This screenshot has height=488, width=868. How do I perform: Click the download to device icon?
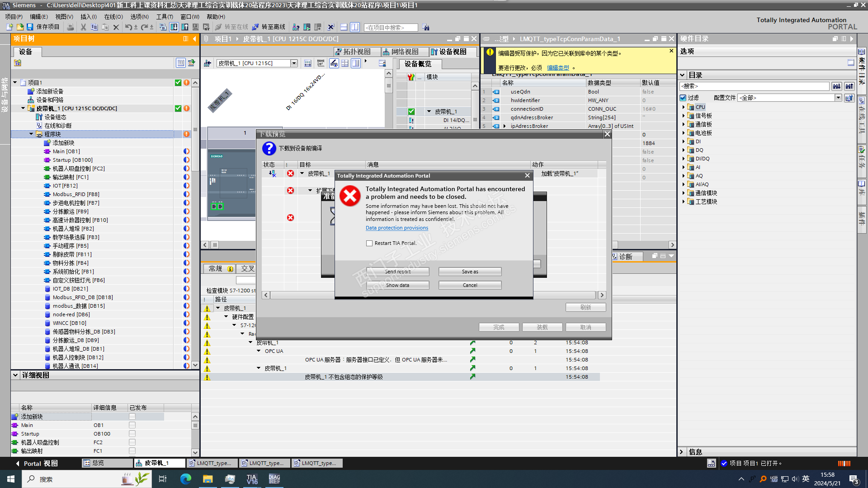(x=174, y=27)
